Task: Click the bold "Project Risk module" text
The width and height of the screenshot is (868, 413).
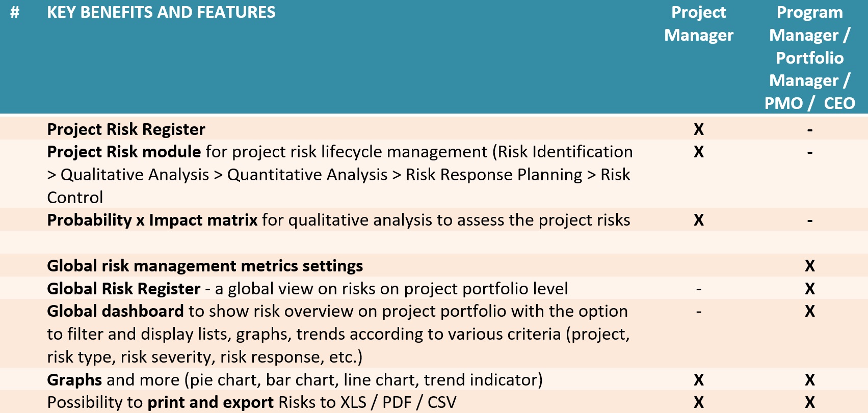Action: pyautogui.click(x=124, y=152)
